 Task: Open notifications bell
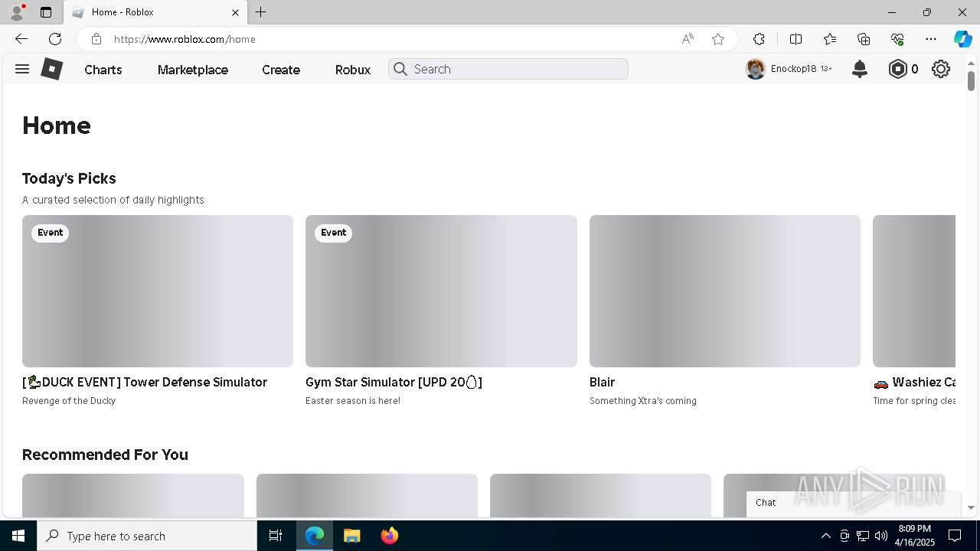[x=860, y=69]
